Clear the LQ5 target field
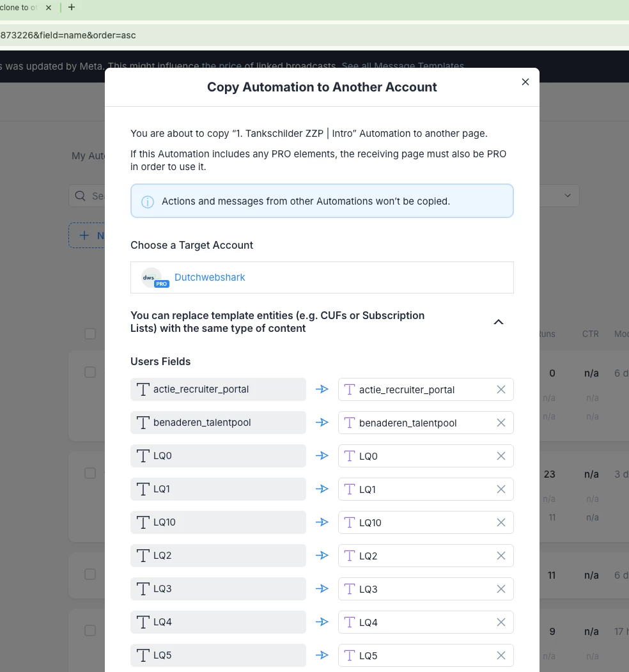 pyautogui.click(x=501, y=655)
